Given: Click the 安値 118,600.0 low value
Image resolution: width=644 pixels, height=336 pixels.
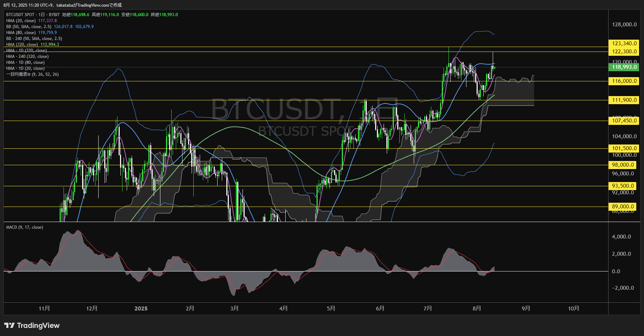Looking at the screenshot, I should click(135, 15).
